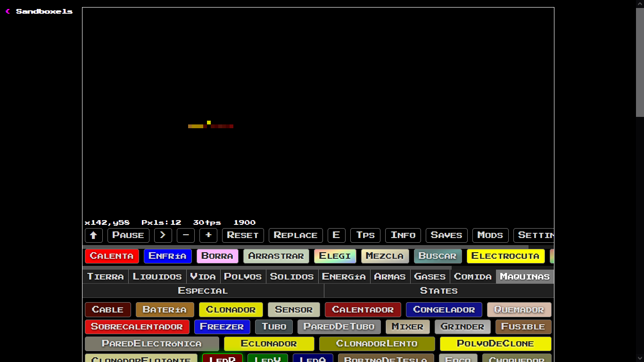Select the Buscar lookup tool
The image size is (644, 362).
[x=438, y=256]
